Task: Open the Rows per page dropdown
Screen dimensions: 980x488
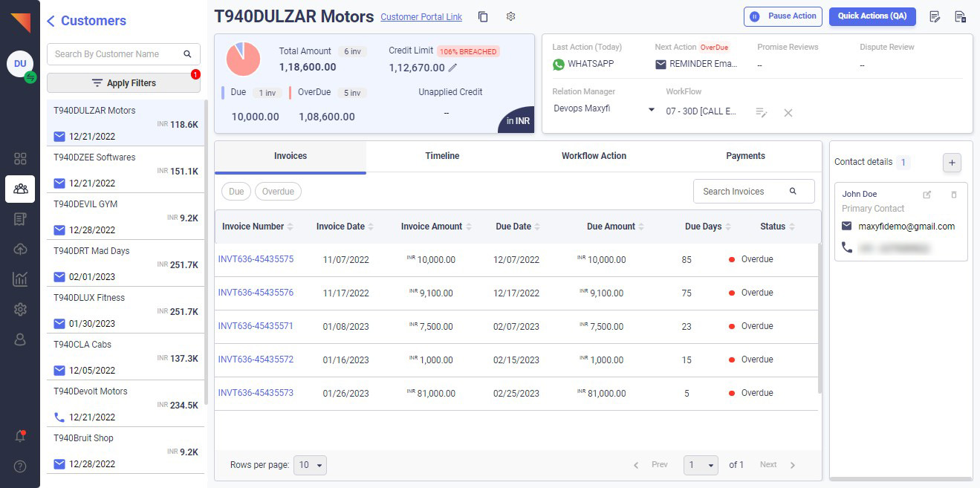Action: [x=310, y=465]
